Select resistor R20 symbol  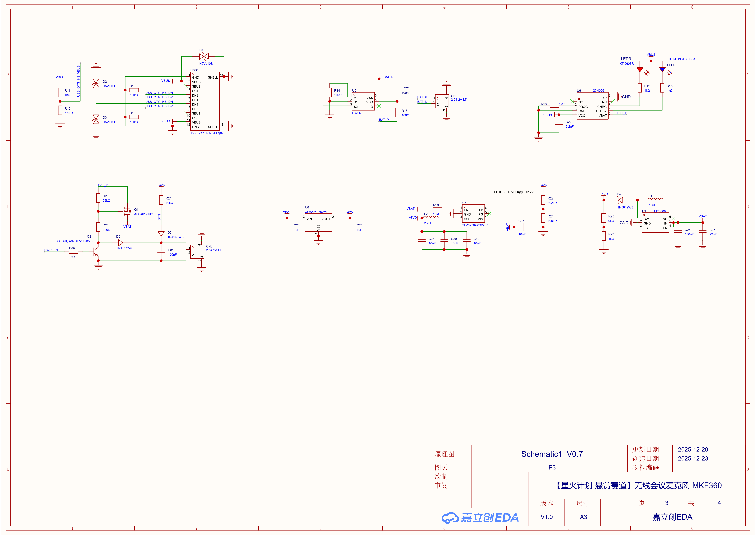coord(98,198)
